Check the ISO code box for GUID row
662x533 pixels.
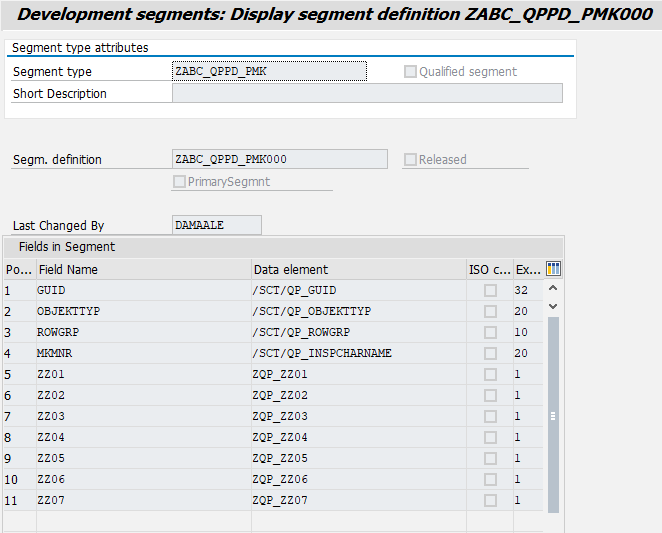(490, 290)
